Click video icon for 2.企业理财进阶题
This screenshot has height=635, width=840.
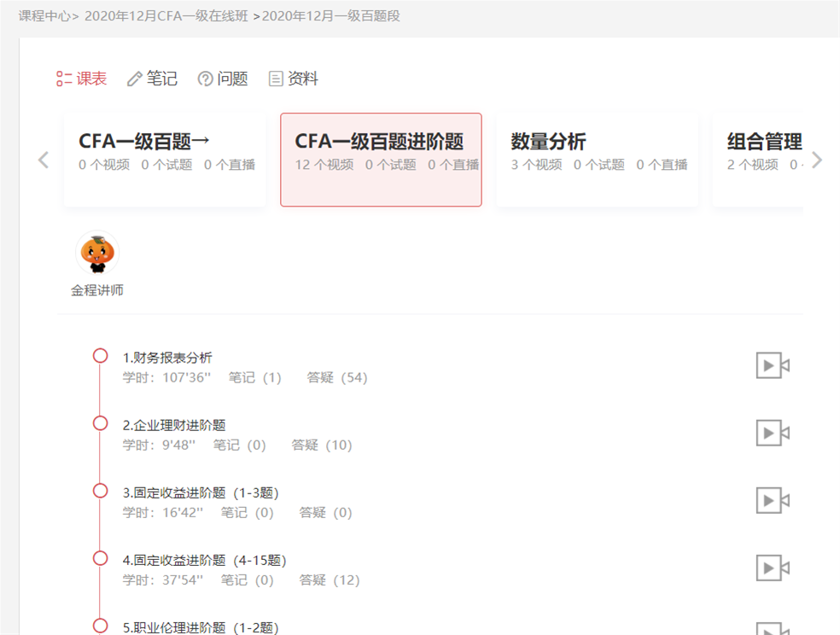pyautogui.click(x=773, y=433)
